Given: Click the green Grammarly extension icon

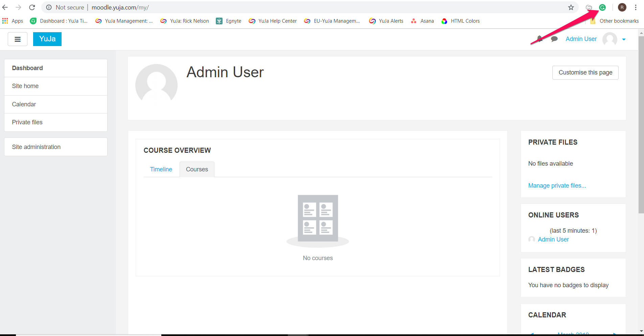Looking at the screenshot, I should (602, 7).
